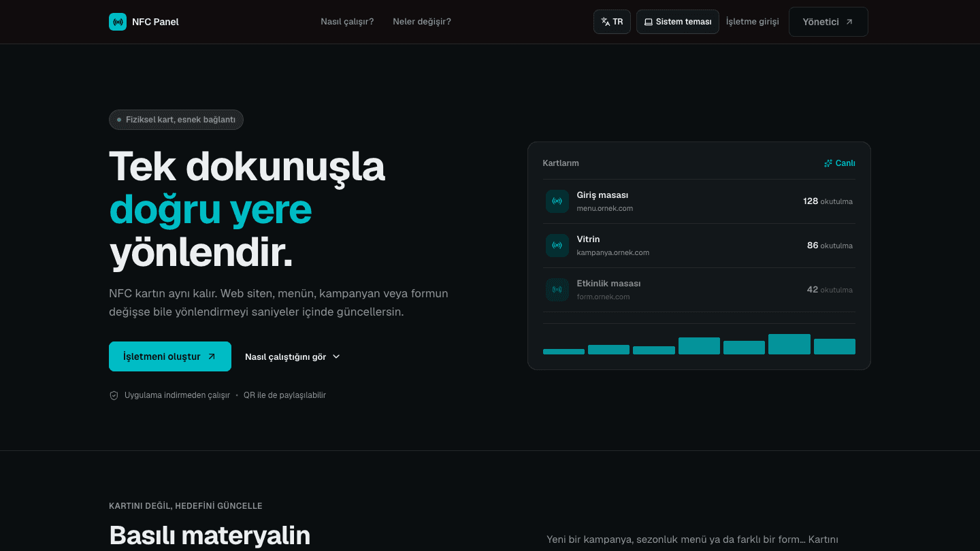Click the tallest bar in the chart

click(x=789, y=344)
